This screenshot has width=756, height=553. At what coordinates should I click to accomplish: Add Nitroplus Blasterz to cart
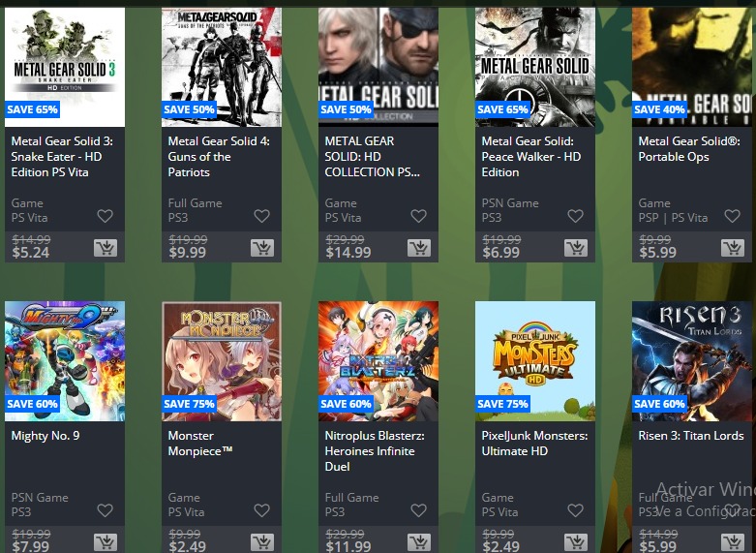pyautogui.click(x=419, y=542)
